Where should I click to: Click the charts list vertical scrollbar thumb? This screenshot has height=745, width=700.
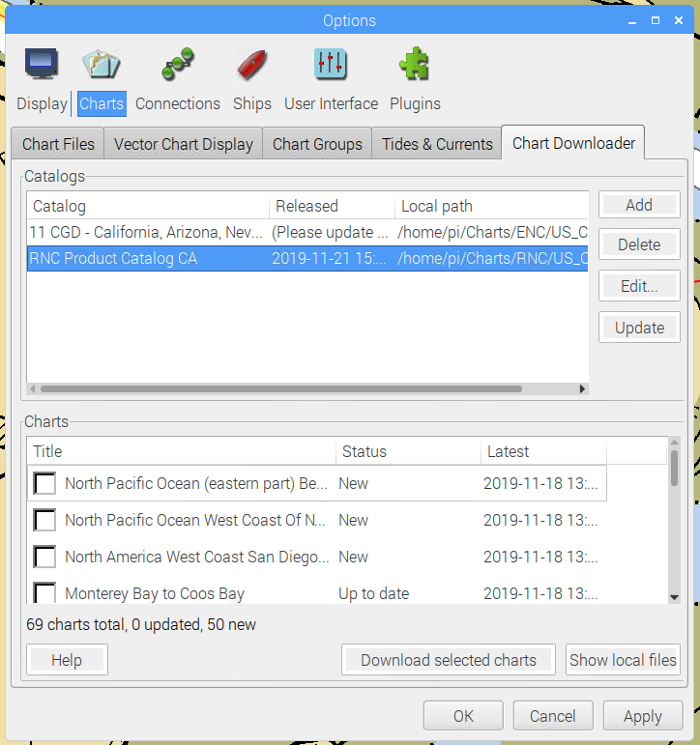(674, 468)
